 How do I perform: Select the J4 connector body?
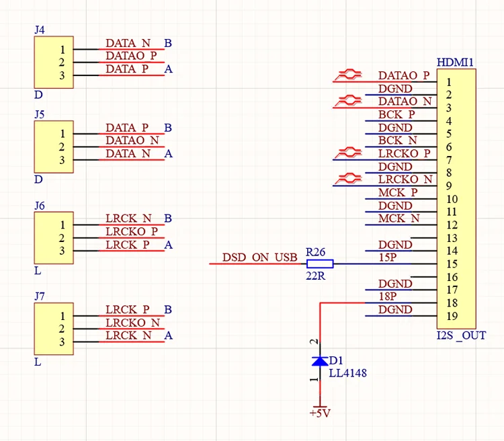(x=54, y=62)
